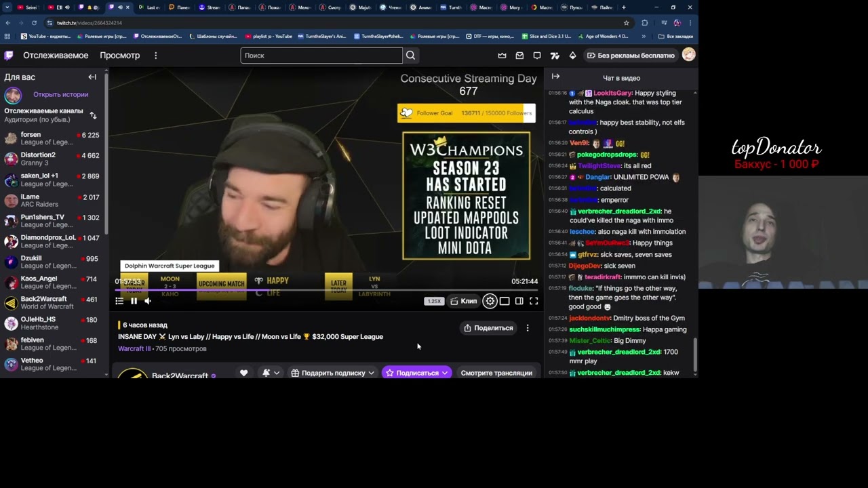Open the iLame channel in the sidebar
This screenshot has width=868, height=488.
coord(52,200)
